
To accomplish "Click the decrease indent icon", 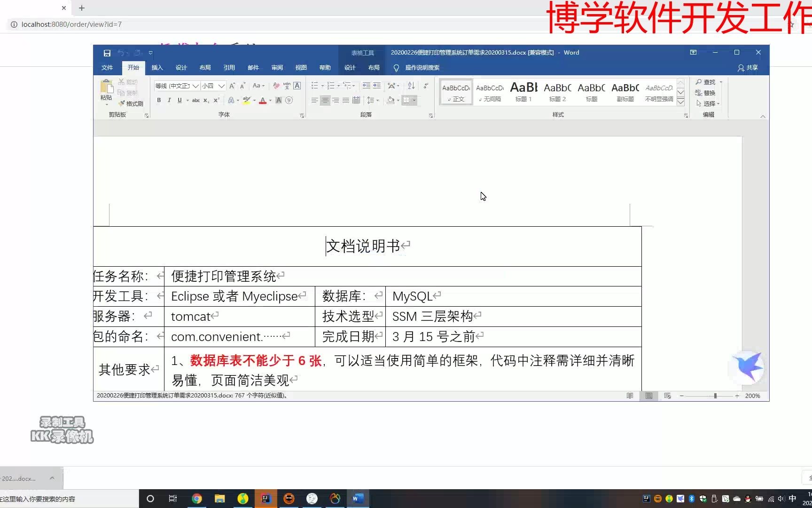I will coord(366,86).
